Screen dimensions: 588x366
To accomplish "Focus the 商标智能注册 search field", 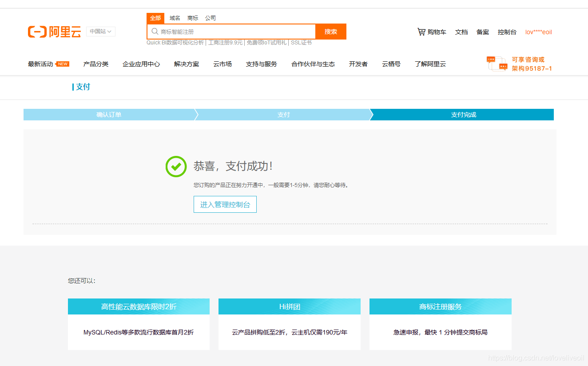I will coord(231,32).
